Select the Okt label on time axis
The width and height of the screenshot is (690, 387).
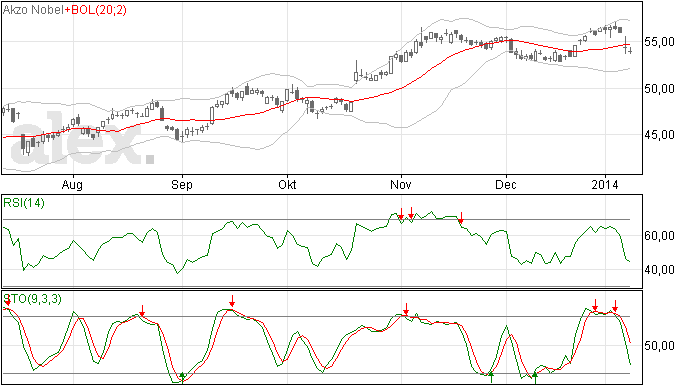click(x=287, y=184)
